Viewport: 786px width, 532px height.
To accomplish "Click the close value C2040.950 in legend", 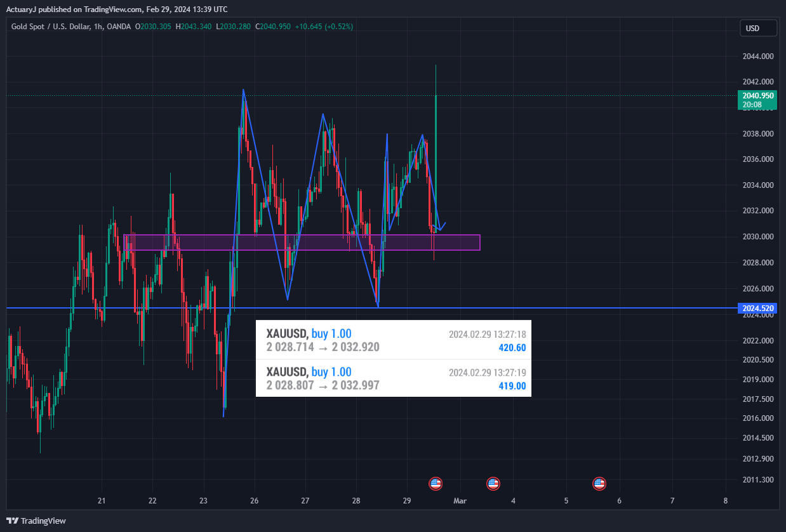I will pyautogui.click(x=273, y=27).
